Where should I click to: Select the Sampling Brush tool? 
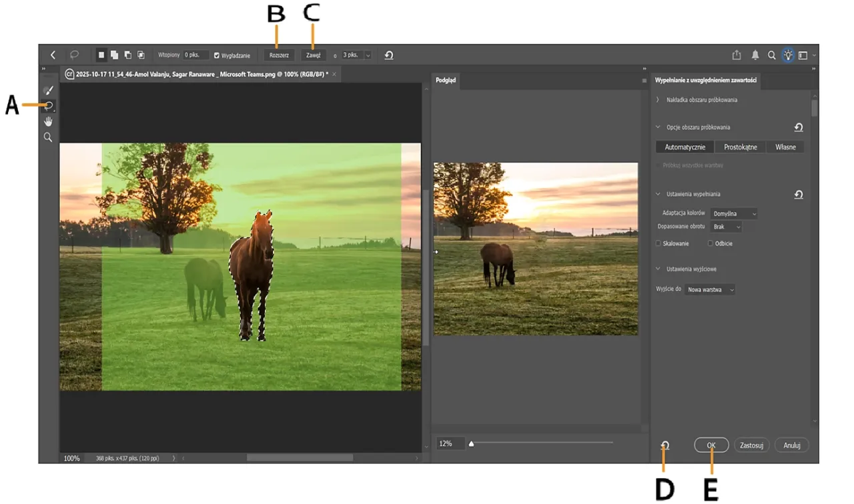tap(48, 90)
